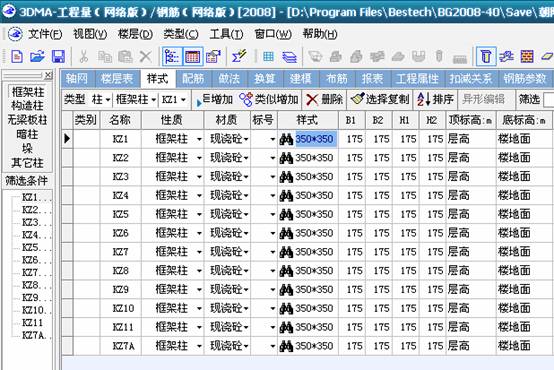Screen dimensions: 554x370
Task: Click the binoculars icon in KZ5 row
Action: pyautogui.click(x=286, y=214)
